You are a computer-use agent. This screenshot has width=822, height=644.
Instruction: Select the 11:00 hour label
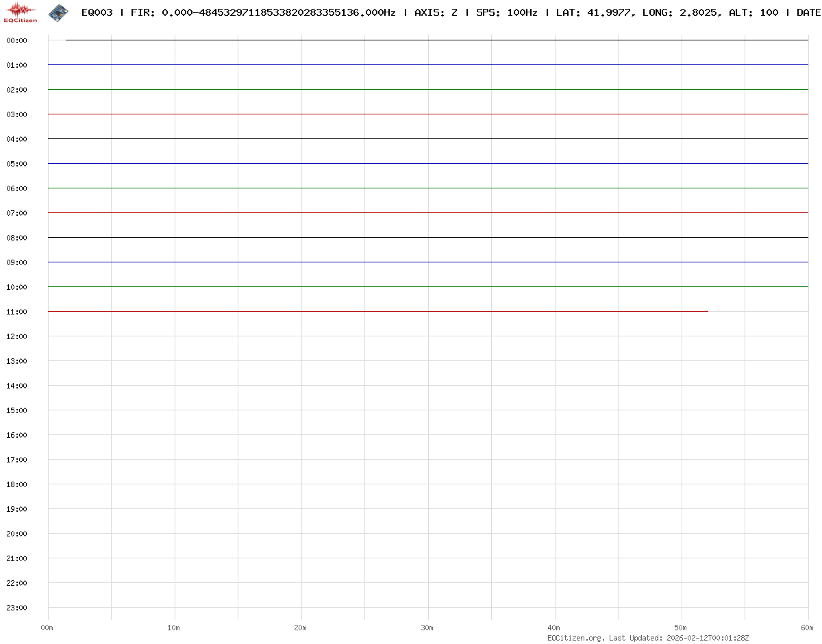tap(16, 312)
